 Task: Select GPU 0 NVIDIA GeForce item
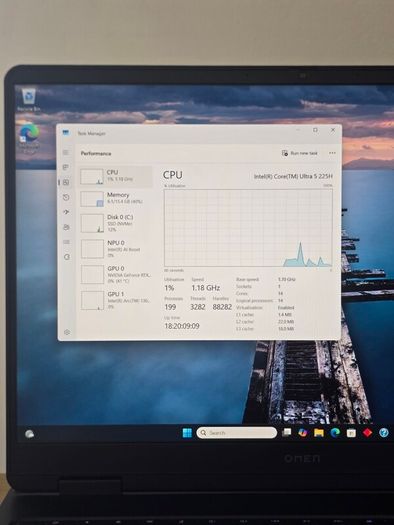pyautogui.click(x=116, y=275)
